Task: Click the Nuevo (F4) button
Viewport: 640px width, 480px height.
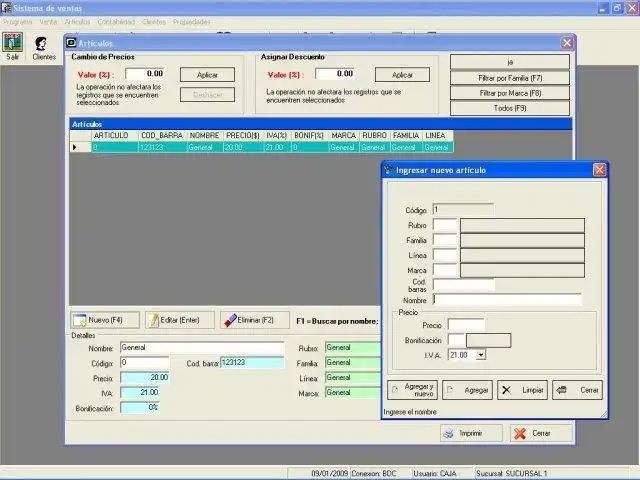Action: pos(105,320)
